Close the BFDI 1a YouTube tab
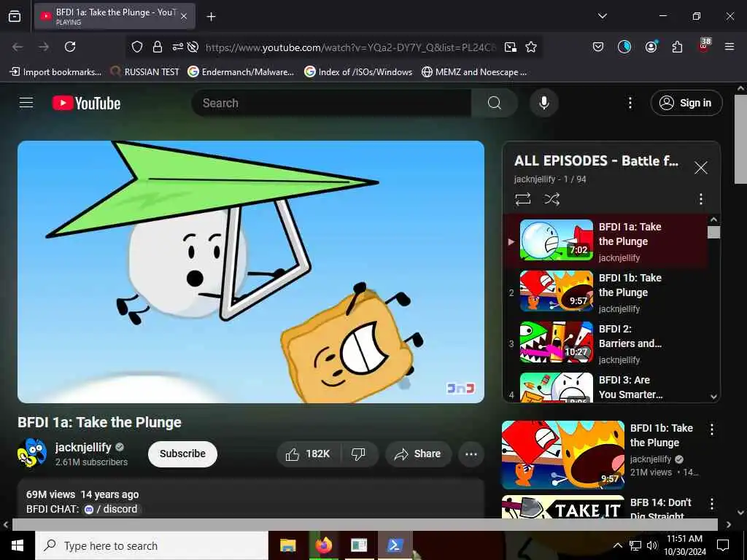Image resolution: width=747 pixels, height=560 pixels. pos(184,16)
